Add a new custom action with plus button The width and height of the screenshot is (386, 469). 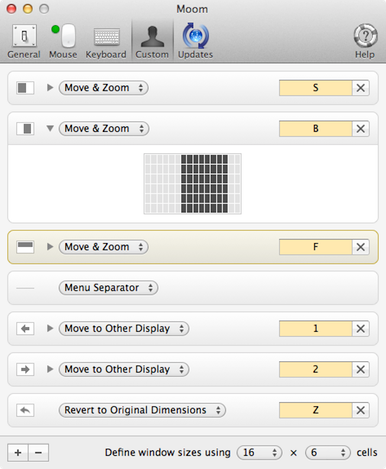(18, 452)
